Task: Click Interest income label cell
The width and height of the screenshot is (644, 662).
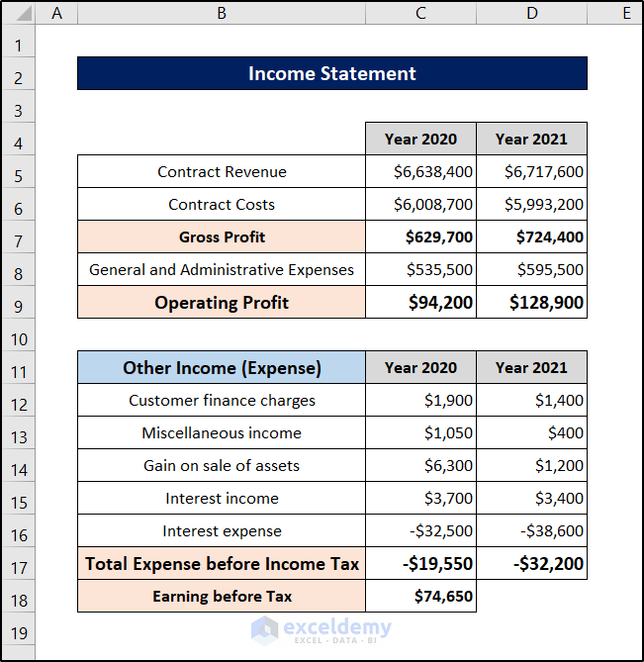Action: [x=222, y=498]
